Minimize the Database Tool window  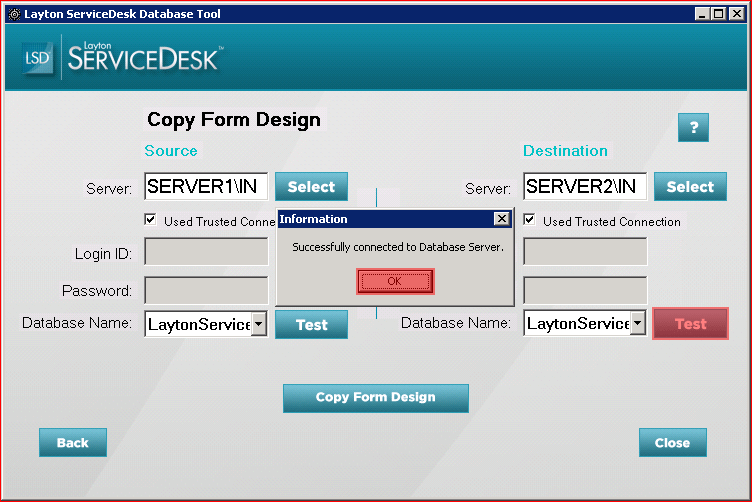point(702,14)
